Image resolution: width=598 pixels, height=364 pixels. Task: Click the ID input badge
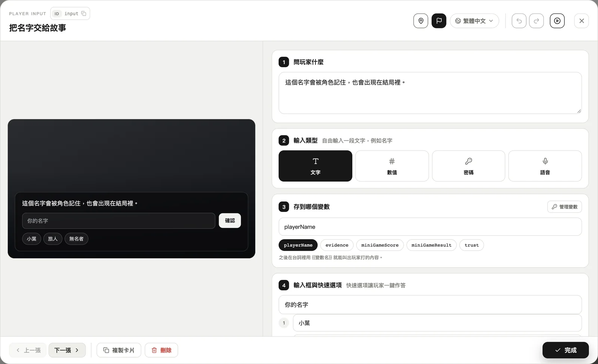[x=70, y=14]
